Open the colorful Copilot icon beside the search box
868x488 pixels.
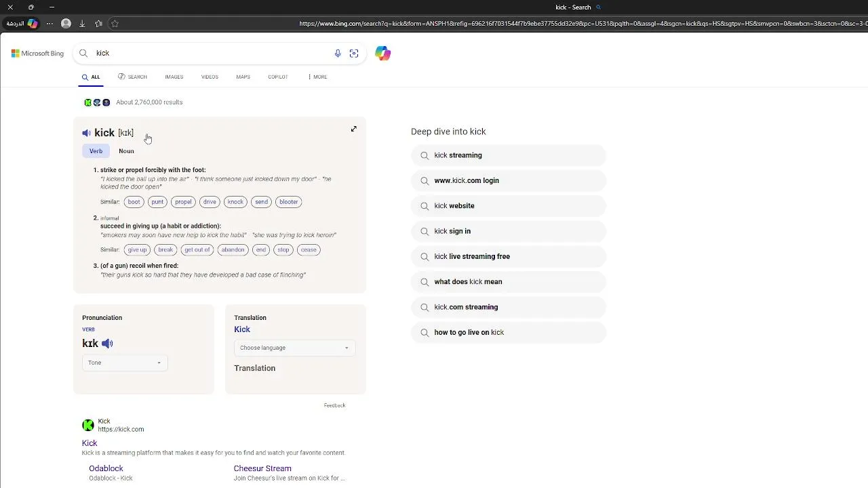coord(382,53)
